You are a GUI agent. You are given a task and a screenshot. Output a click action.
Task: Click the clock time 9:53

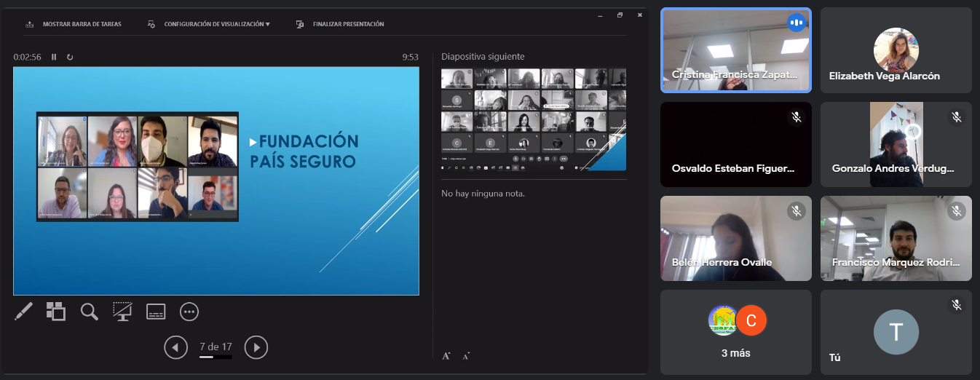point(411,57)
